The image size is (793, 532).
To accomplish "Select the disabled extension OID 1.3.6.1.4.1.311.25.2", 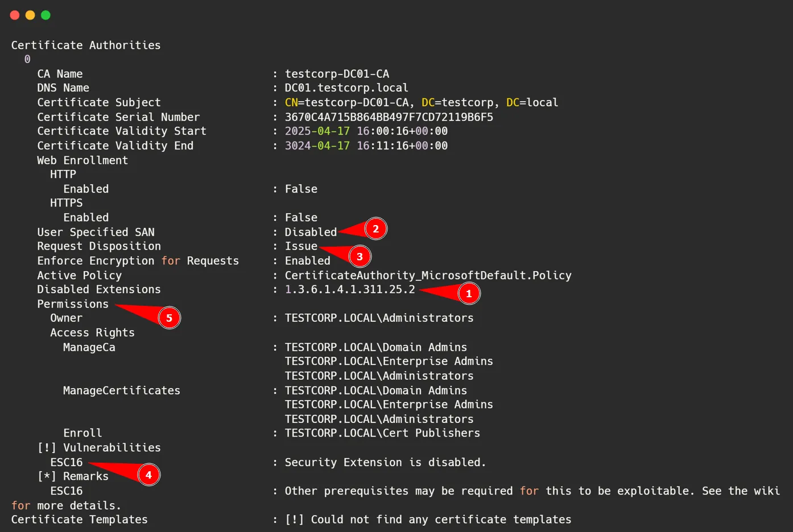I will pyautogui.click(x=350, y=289).
